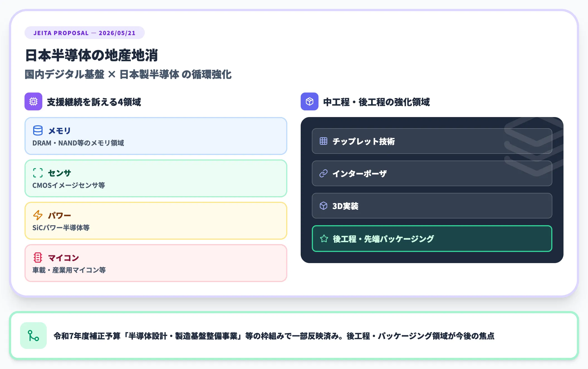588x369 pixels.
Task: Click the text DRAM・NAND等のメモリ領域
Action: (78, 143)
